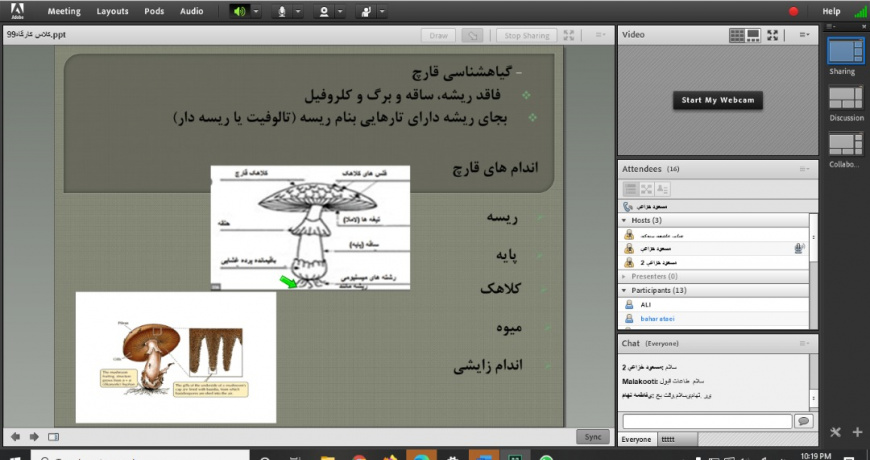Click the Chat message input field
870x460 pixels.
[x=707, y=422]
